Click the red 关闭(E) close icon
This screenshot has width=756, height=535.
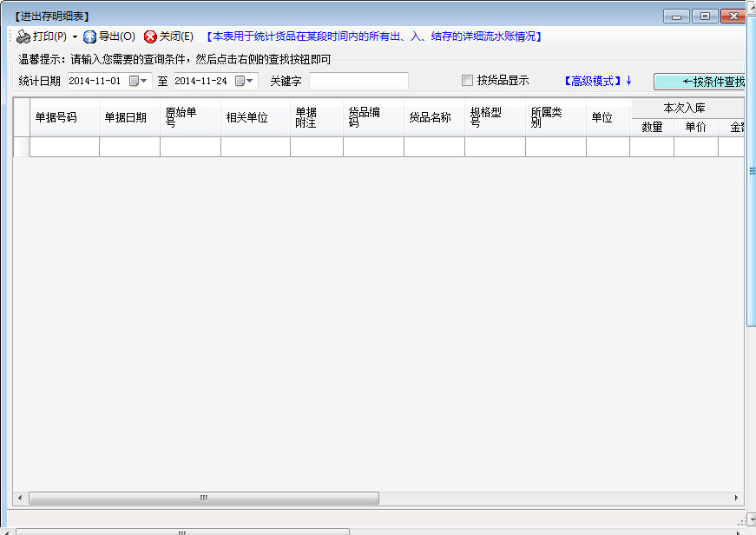pos(150,36)
